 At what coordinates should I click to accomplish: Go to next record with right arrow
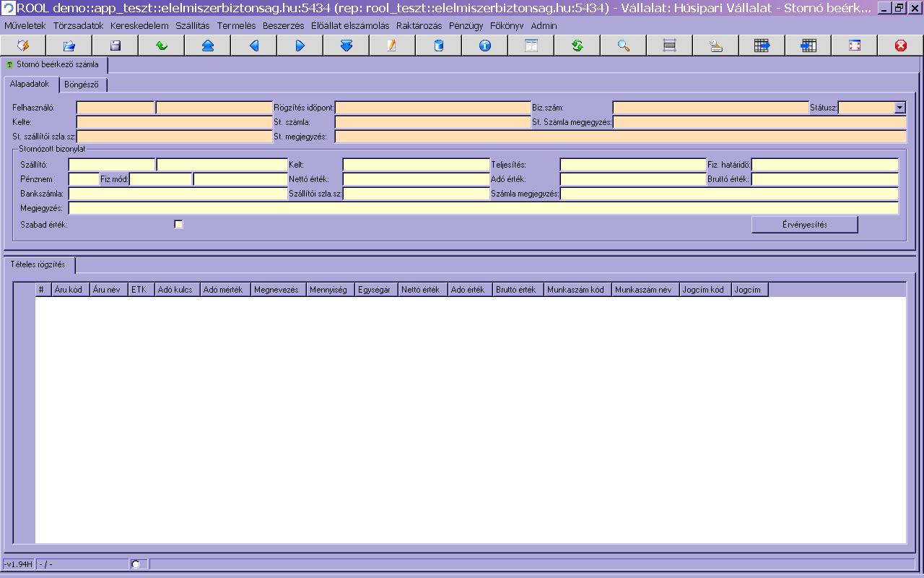pos(300,46)
